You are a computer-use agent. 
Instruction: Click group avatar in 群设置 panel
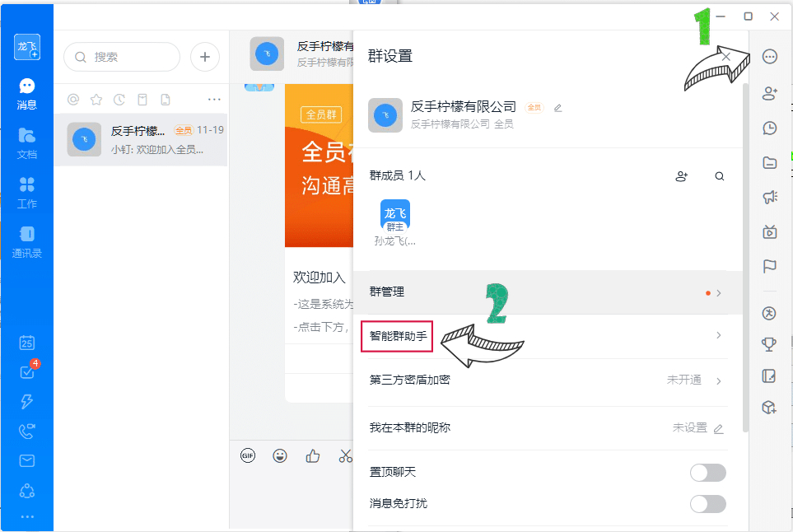[385, 115]
